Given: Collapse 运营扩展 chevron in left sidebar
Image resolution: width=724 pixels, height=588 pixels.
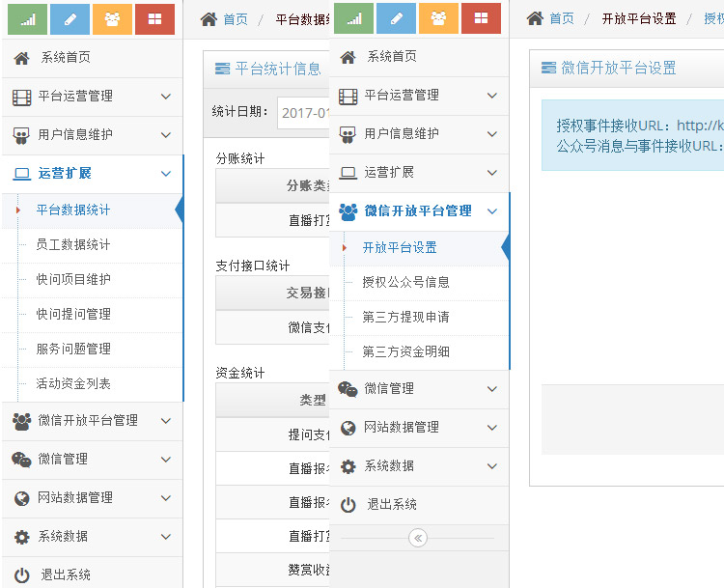Looking at the screenshot, I should 166,174.
